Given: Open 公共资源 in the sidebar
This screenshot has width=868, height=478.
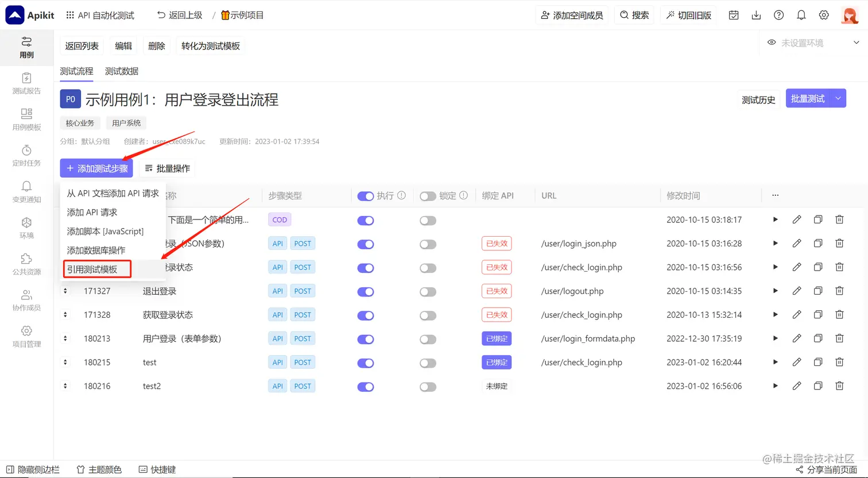Looking at the screenshot, I should pyautogui.click(x=26, y=264).
